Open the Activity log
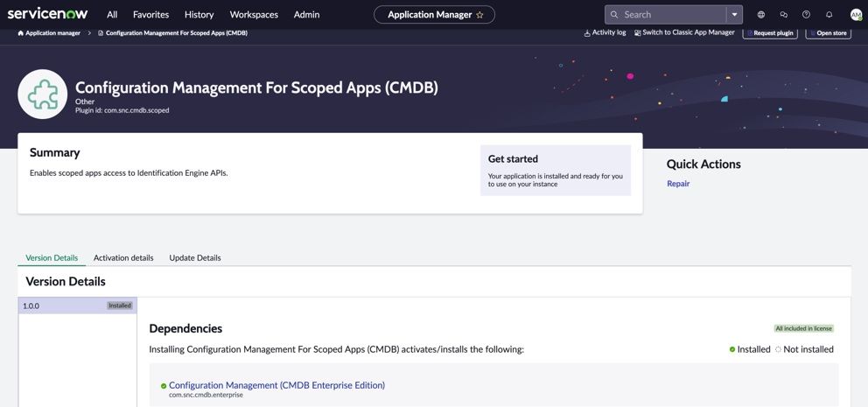 click(x=605, y=32)
